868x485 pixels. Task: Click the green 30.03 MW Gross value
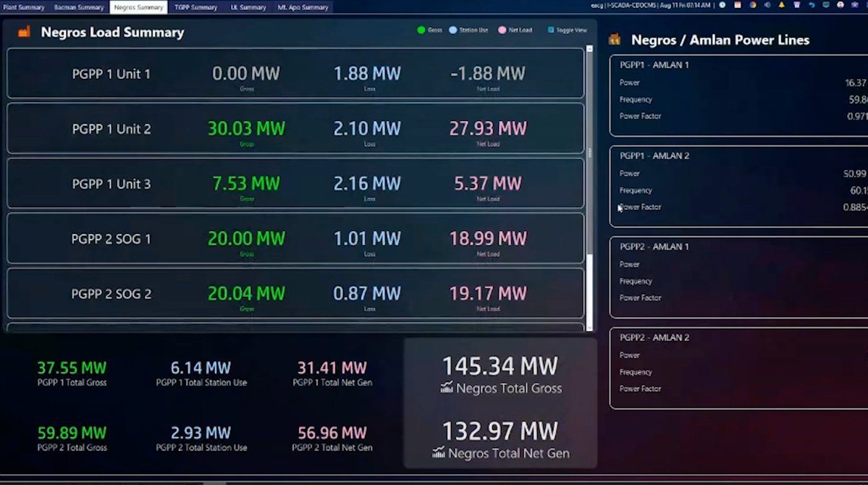click(x=245, y=127)
